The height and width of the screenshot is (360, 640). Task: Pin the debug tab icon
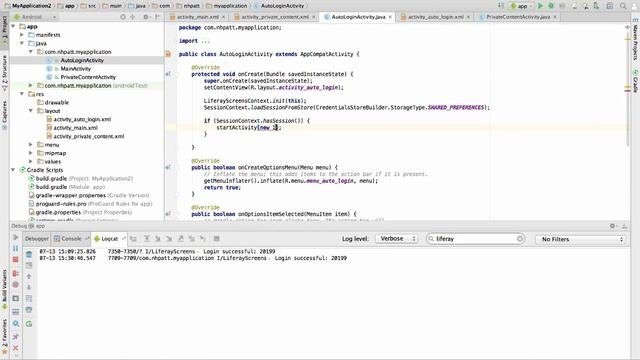(16, 337)
